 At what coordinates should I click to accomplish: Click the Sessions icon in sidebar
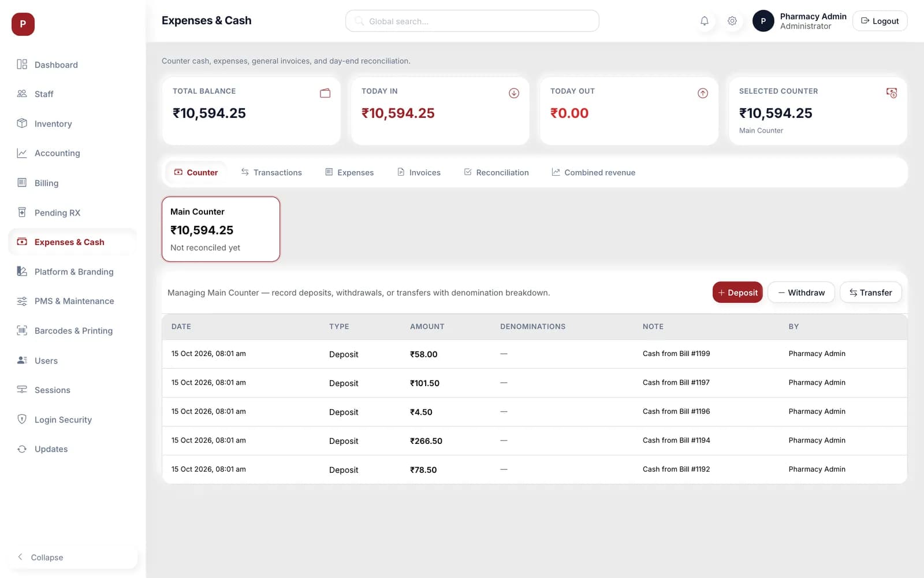point(22,390)
